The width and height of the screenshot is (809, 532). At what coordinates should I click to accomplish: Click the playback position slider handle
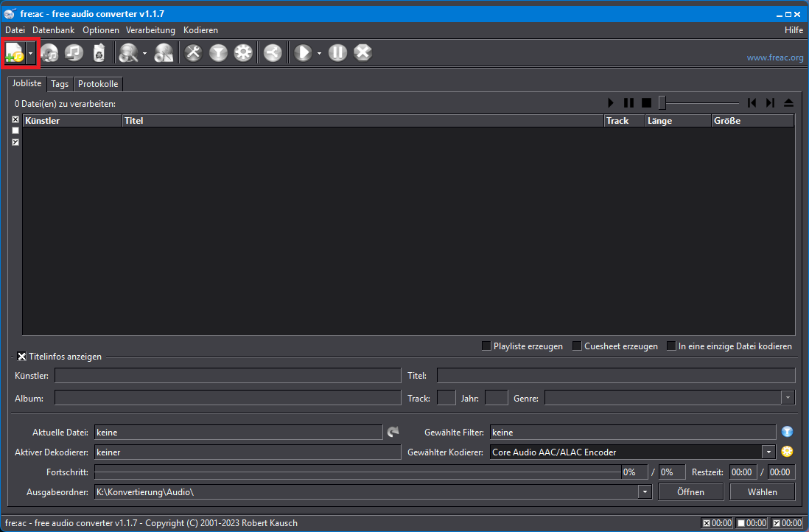[662, 103]
